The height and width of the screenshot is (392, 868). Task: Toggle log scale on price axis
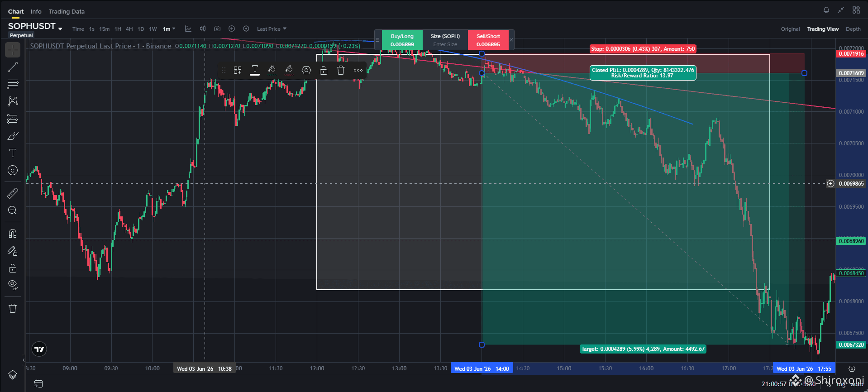click(x=841, y=384)
